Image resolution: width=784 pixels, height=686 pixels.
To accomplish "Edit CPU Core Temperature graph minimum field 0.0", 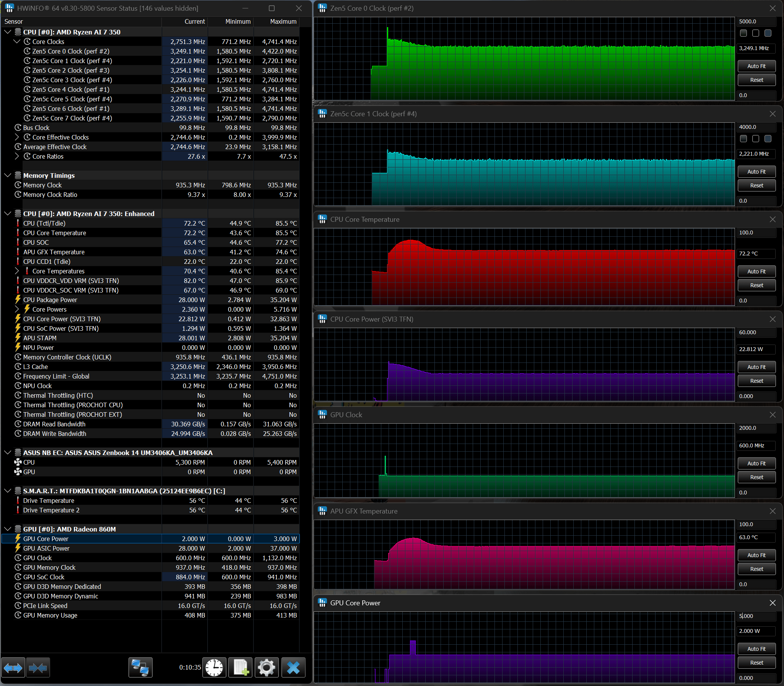I will (x=756, y=301).
